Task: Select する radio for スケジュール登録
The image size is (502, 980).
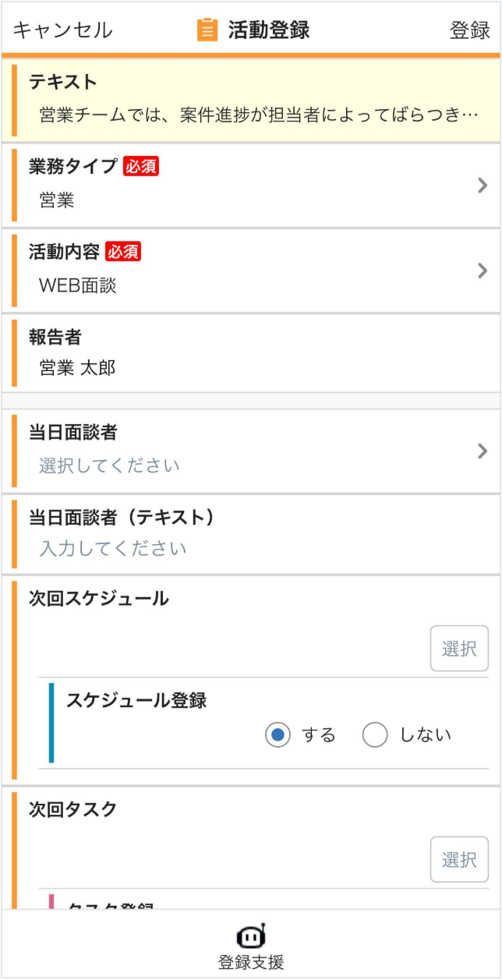Action: click(x=278, y=734)
